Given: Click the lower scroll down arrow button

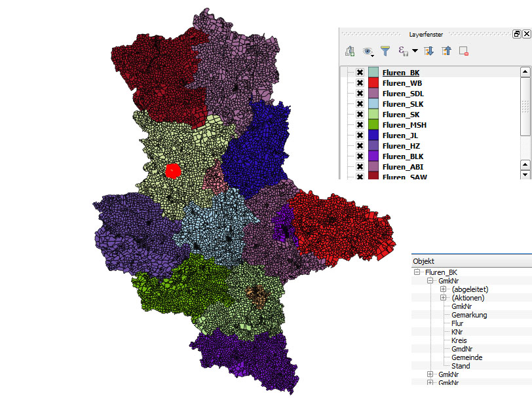Looking at the screenshot, I should (x=525, y=175).
